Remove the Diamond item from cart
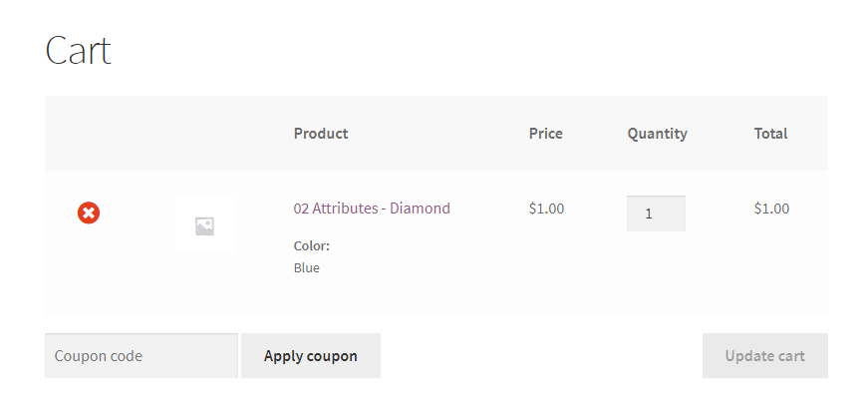 pyautogui.click(x=89, y=212)
